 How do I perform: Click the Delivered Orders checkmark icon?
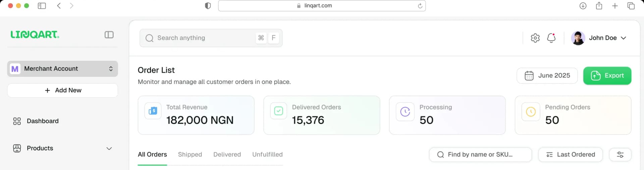(279, 111)
